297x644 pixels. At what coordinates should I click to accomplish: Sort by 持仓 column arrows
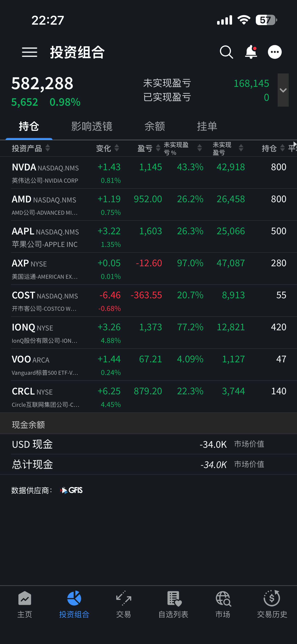[x=282, y=148]
